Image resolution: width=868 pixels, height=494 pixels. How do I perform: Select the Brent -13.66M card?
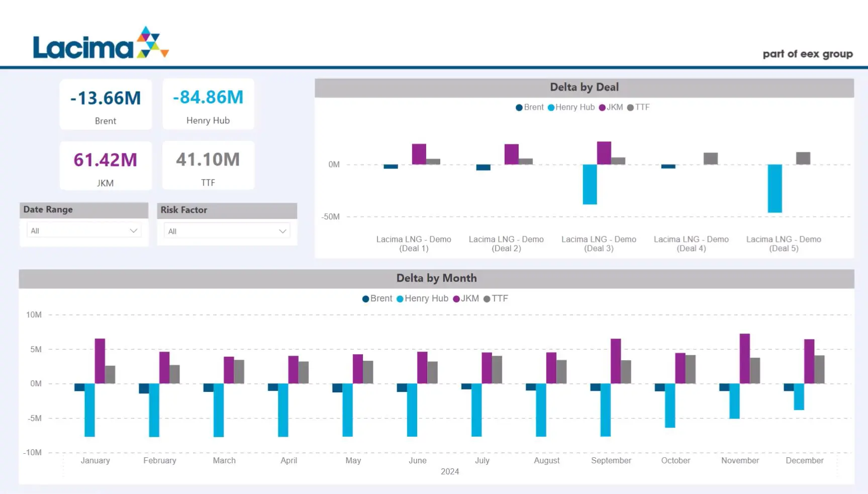(106, 104)
